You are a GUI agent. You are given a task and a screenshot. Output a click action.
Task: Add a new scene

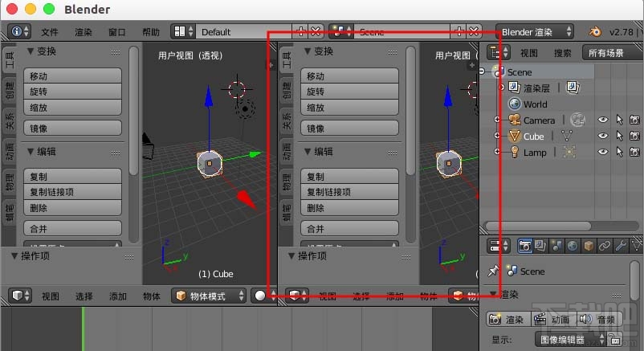pyautogui.click(x=459, y=31)
